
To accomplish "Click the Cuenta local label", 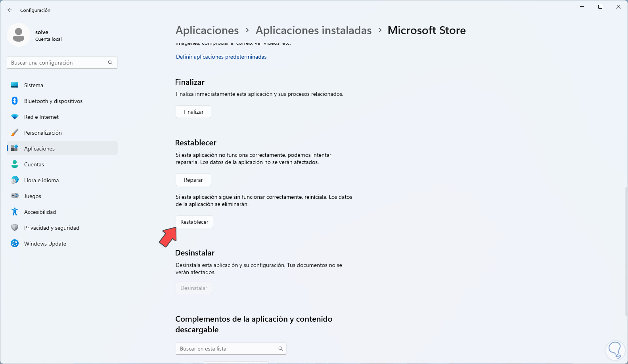I will (x=48, y=39).
